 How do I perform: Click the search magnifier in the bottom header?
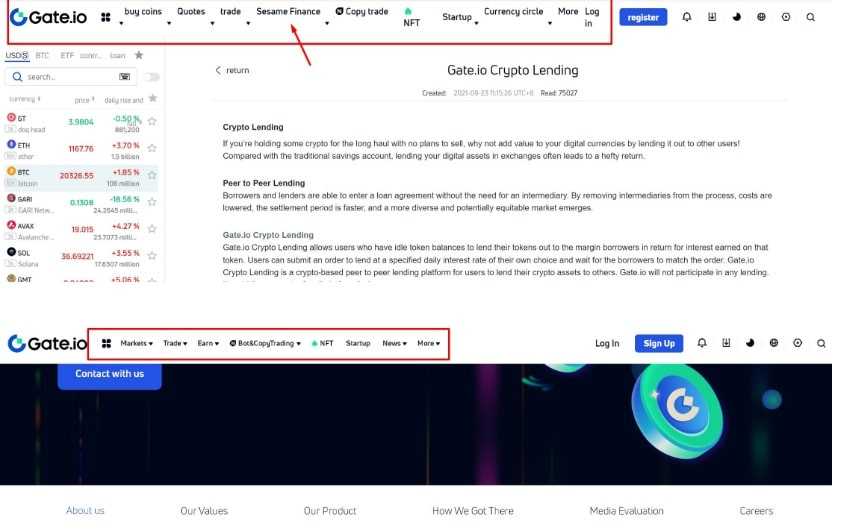[x=821, y=343]
